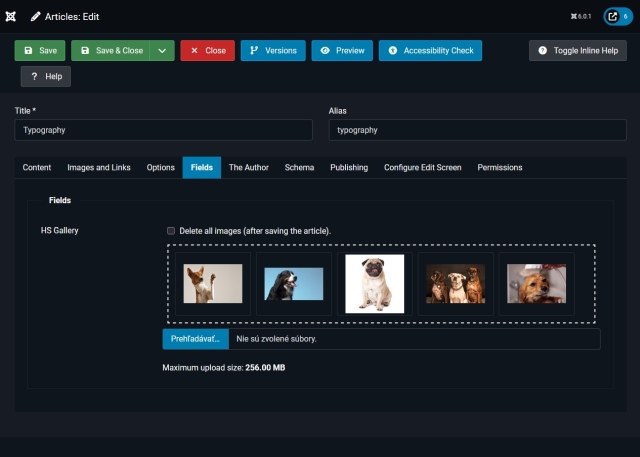
Task: Switch to the Content tab
Action: point(37,168)
